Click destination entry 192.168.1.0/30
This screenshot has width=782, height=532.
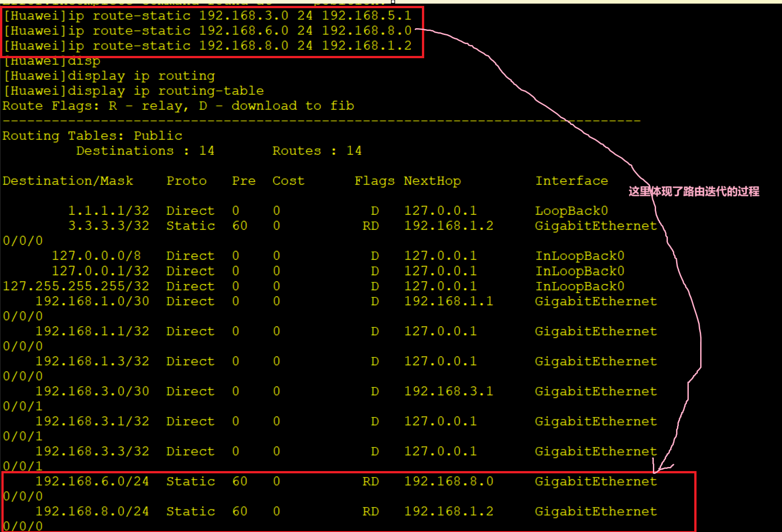pyautogui.click(x=92, y=301)
